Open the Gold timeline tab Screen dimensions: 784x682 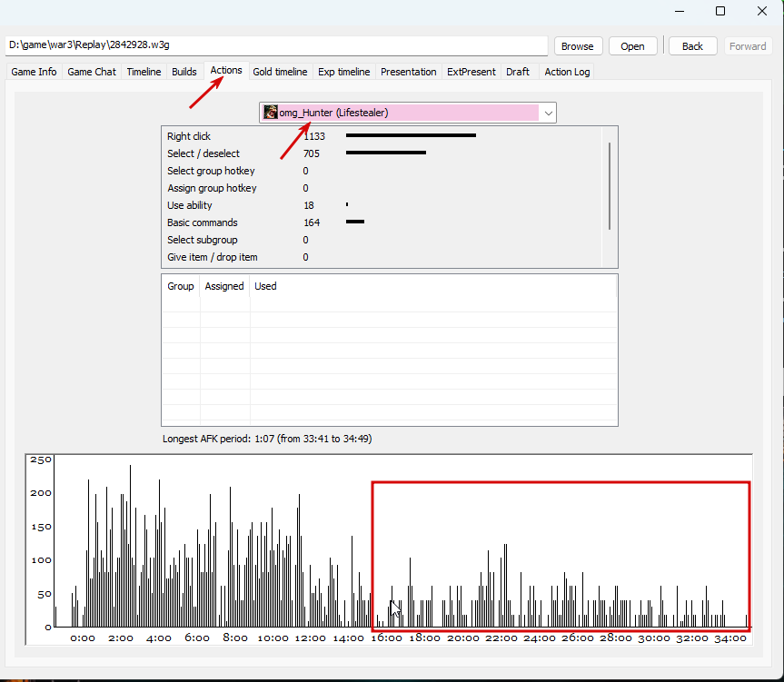click(x=280, y=72)
